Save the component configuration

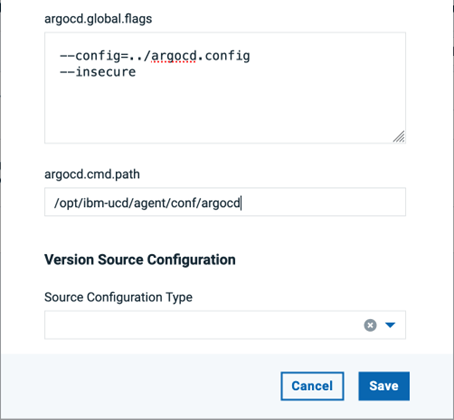384,386
